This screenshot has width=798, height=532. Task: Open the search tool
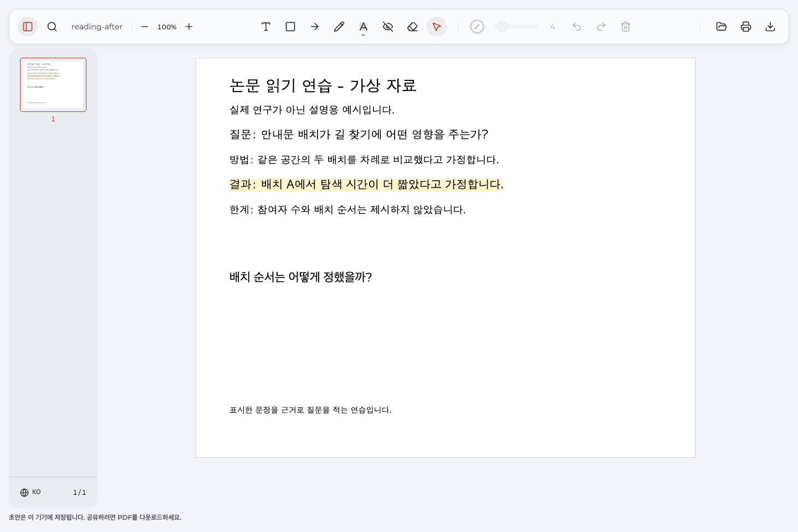point(52,27)
